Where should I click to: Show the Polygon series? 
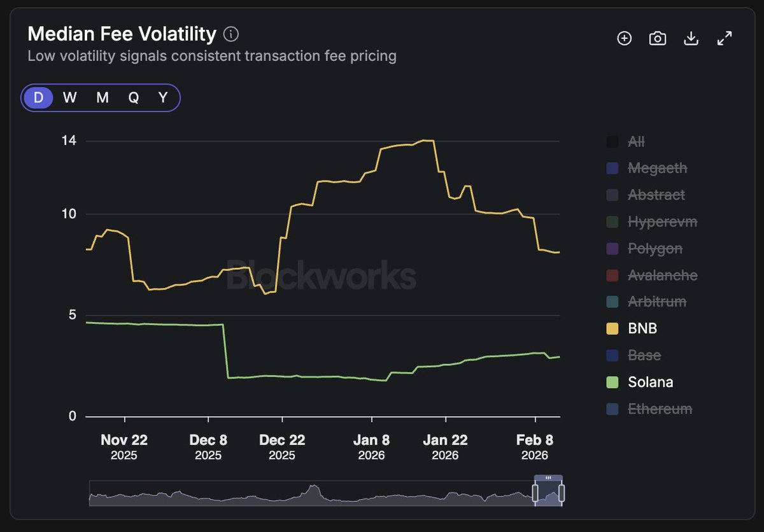click(644, 249)
